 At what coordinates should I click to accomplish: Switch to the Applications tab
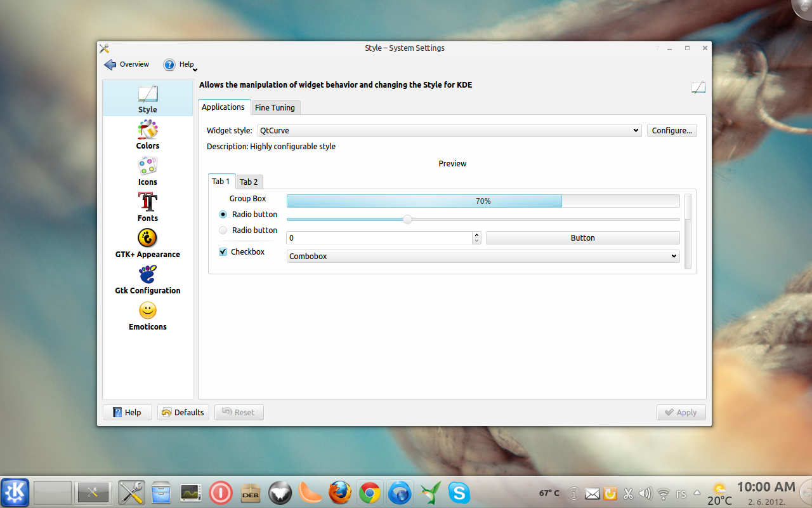click(223, 107)
